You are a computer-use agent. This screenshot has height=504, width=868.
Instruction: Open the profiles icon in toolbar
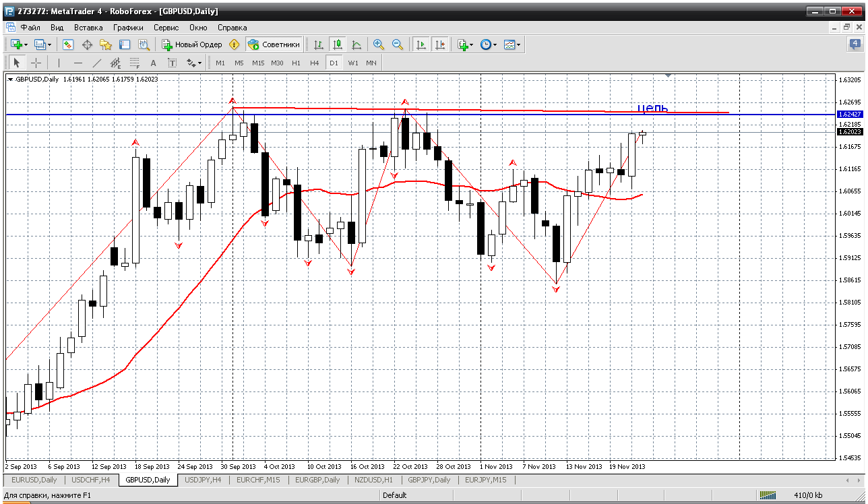(40, 44)
